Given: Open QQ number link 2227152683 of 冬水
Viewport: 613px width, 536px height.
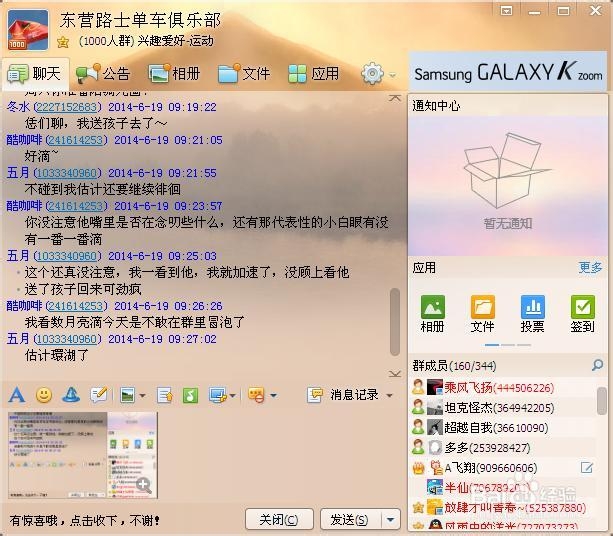Looking at the screenshot, I should [x=67, y=107].
